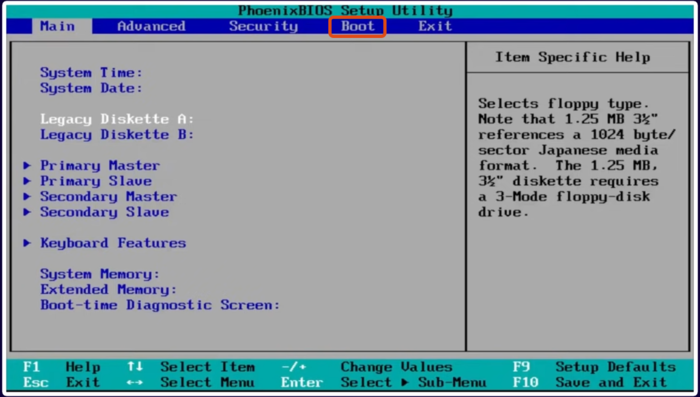Image resolution: width=700 pixels, height=397 pixels.
Task: Click the F10 Save and Exit hint
Action: pos(590,383)
